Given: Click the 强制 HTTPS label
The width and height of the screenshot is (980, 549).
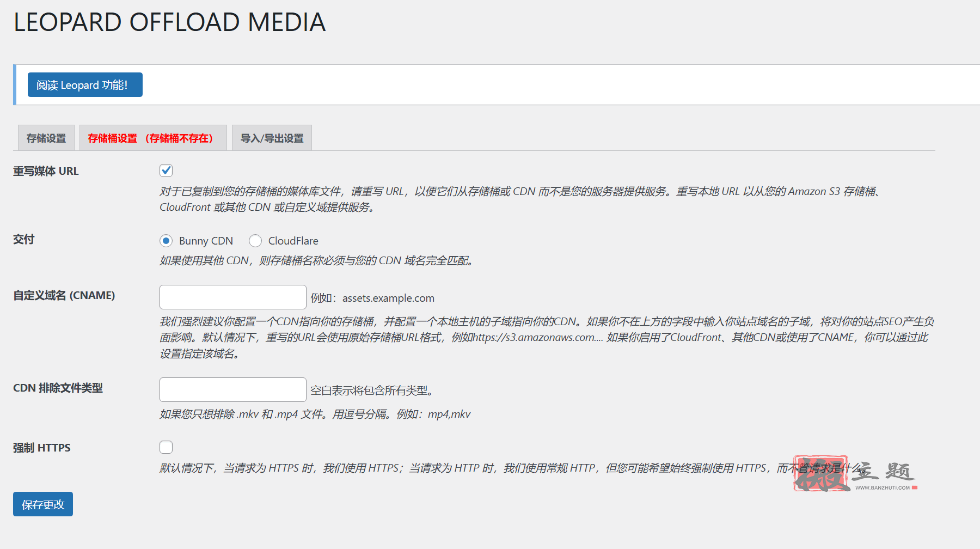Looking at the screenshot, I should tap(42, 448).
